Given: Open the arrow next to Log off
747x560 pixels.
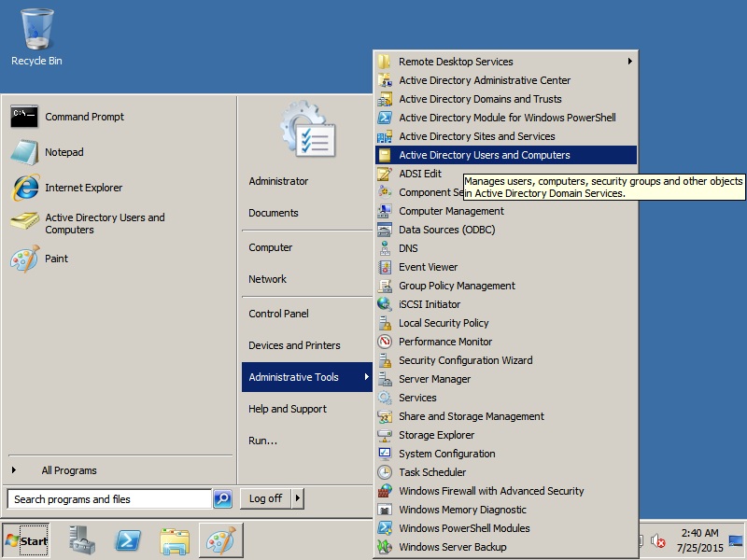Looking at the screenshot, I should (x=298, y=498).
